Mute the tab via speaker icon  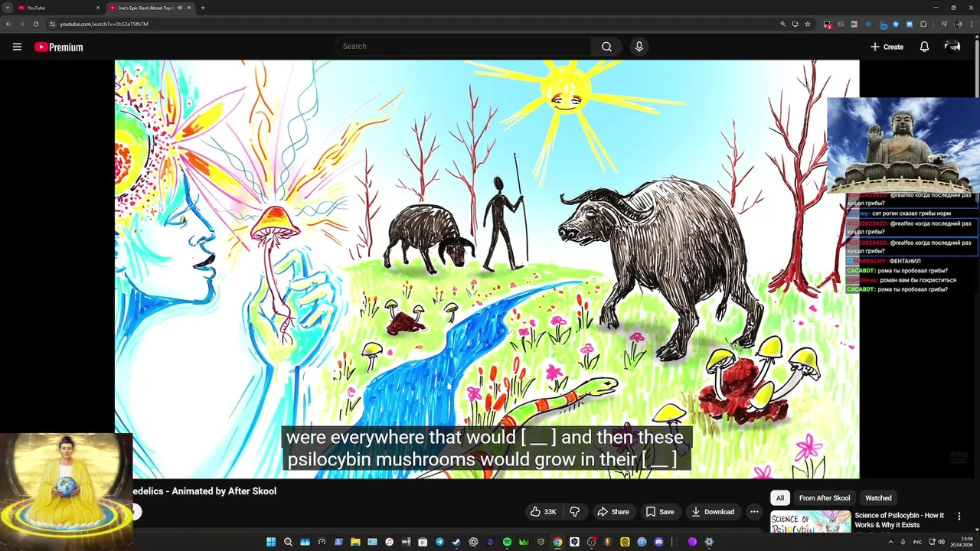click(x=180, y=8)
